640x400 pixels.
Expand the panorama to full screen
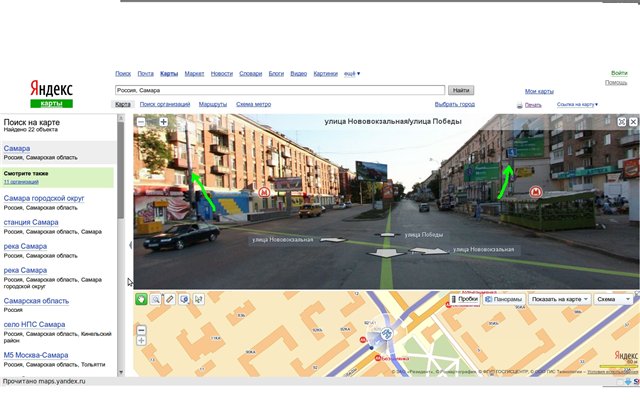(x=622, y=122)
